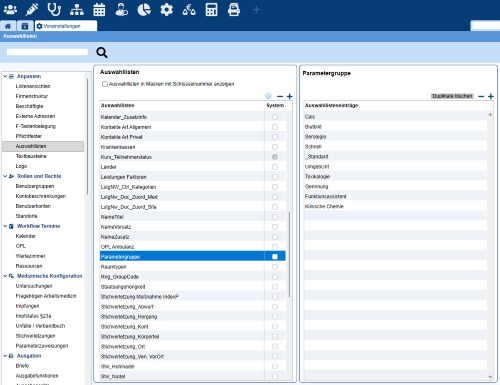
Task: Select the Staatsangehörigkeit row
Action: (193, 287)
